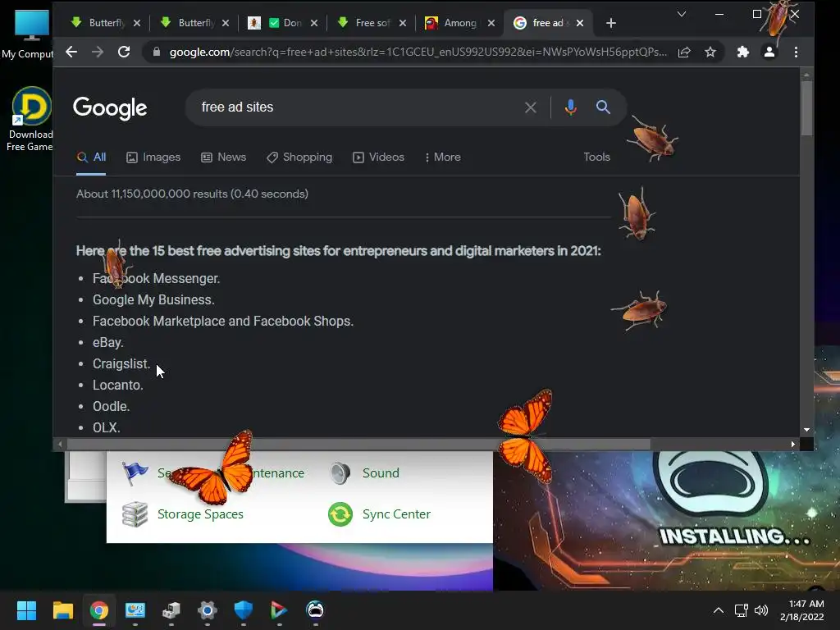
Task: Show hidden system tray icons
Action: [719, 610]
